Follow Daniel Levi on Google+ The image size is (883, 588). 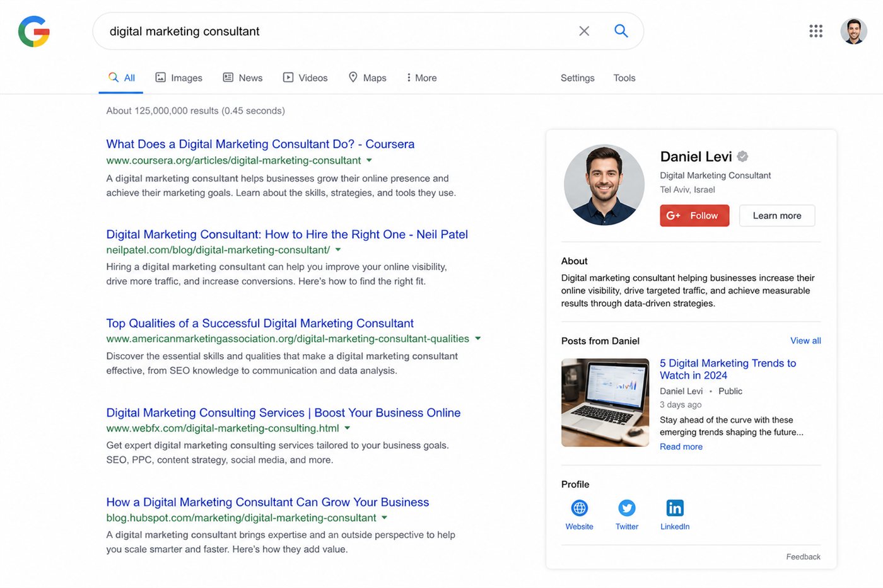click(694, 216)
